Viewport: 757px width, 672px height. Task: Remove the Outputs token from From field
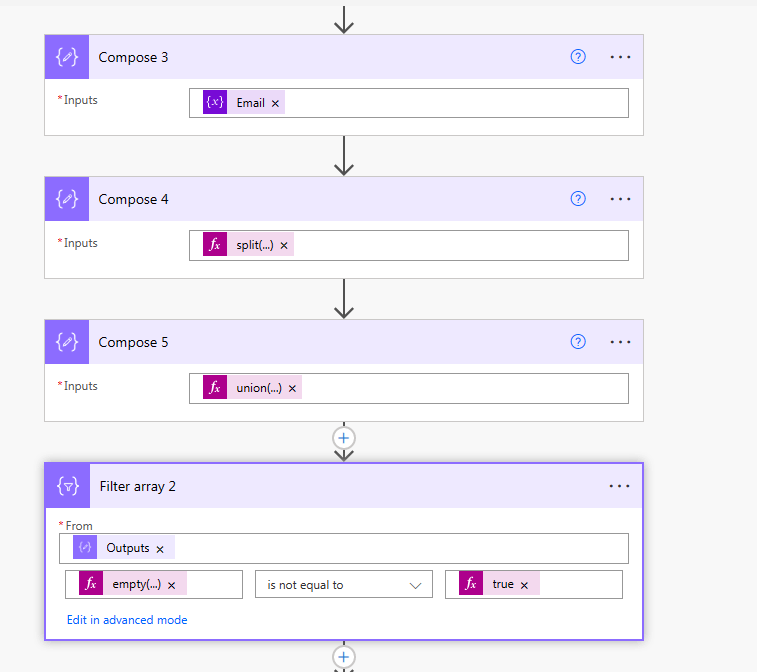coord(160,549)
